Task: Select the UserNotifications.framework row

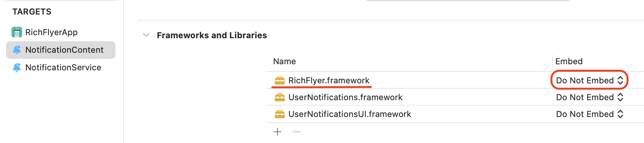Action: 455,97
